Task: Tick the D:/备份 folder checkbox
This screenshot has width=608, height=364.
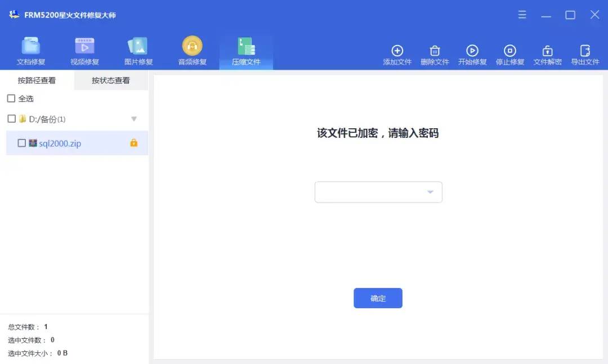Action: (12, 119)
